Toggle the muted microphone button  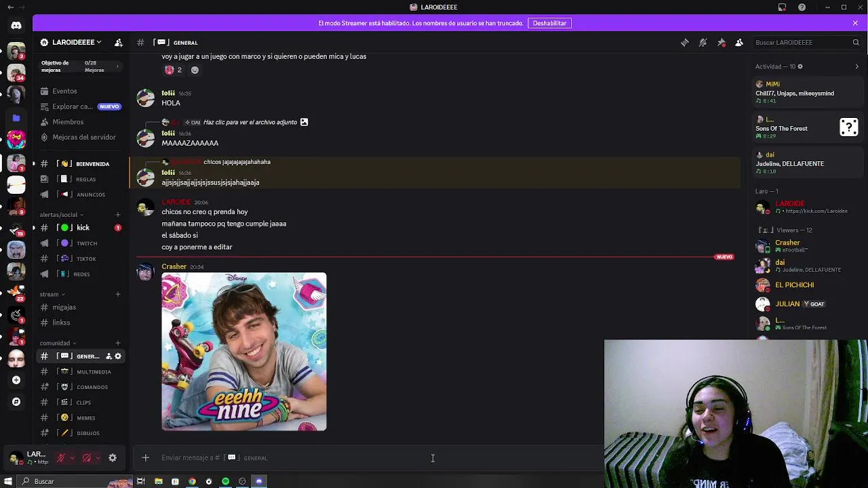pos(60,458)
